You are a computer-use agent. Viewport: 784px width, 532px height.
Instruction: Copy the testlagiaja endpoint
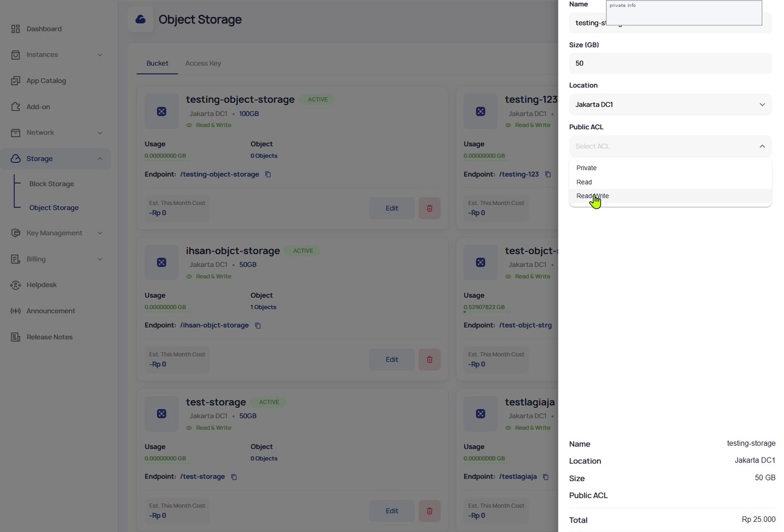[x=546, y=477]
